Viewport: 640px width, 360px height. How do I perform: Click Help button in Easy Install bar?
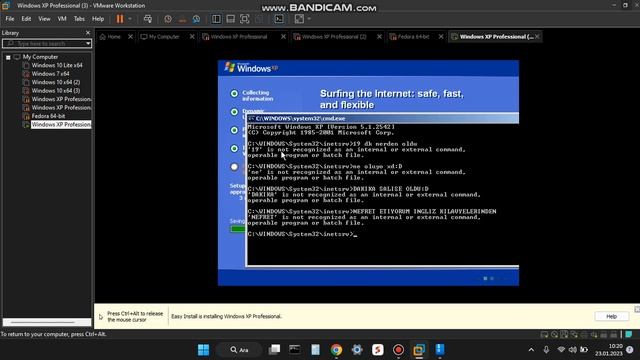(x=611, y=316)
